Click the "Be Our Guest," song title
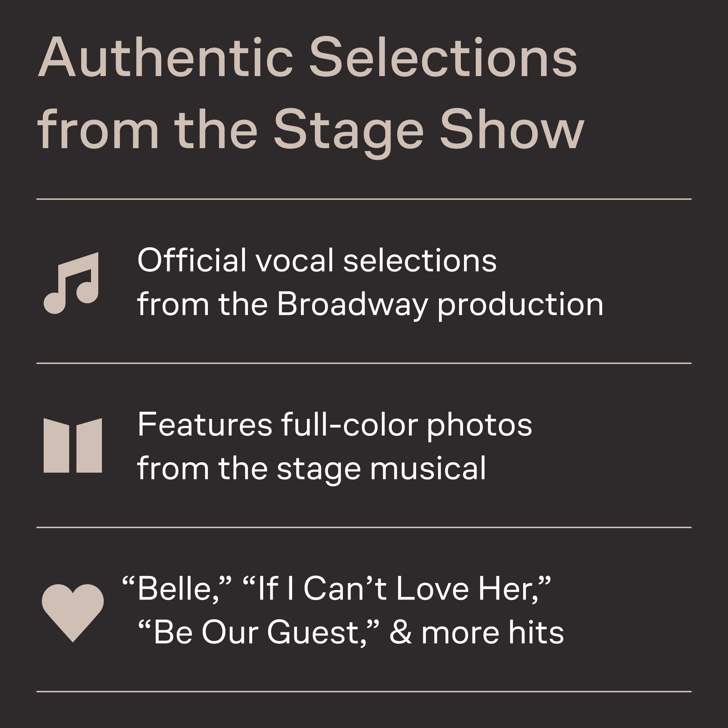The height and width of the screenshot is (728, 728). (258, 632)
